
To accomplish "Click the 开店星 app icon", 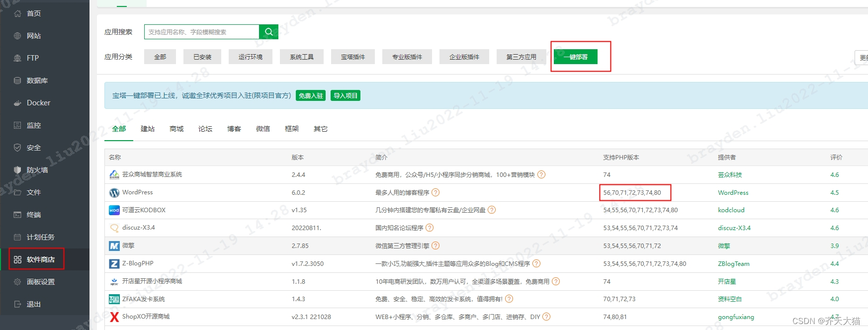I will [x=114, y=281].
